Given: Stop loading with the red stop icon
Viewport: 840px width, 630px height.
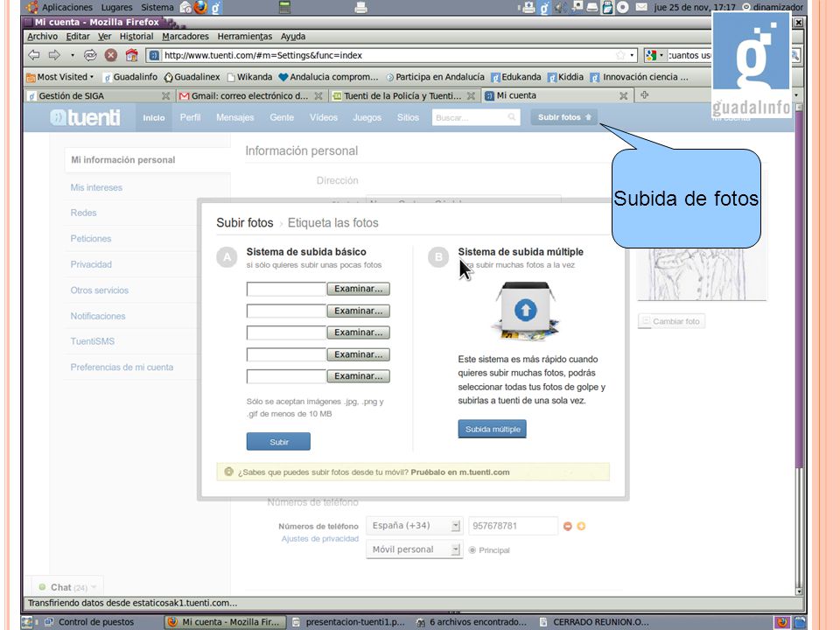Looking at the screenshot, I should 111,55.
